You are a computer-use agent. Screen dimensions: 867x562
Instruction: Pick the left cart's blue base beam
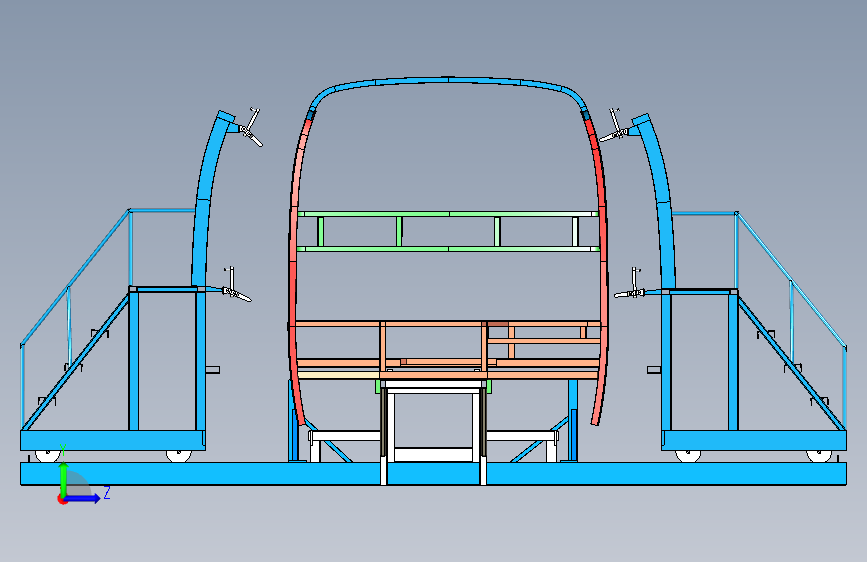click(113, 441)
